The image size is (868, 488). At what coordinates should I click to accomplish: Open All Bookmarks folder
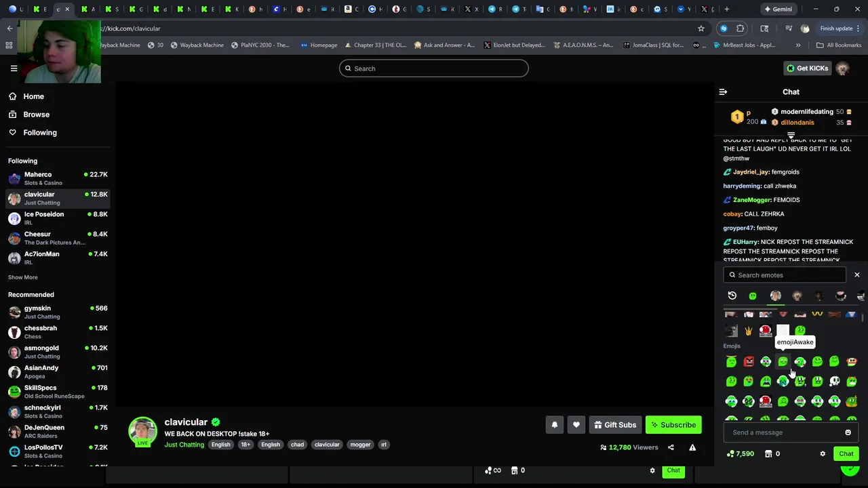pyautogui.click(x=839, y=45)
